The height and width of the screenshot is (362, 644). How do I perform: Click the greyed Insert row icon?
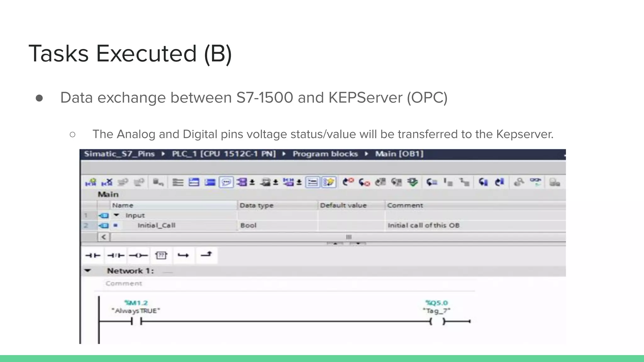[123, 182]
